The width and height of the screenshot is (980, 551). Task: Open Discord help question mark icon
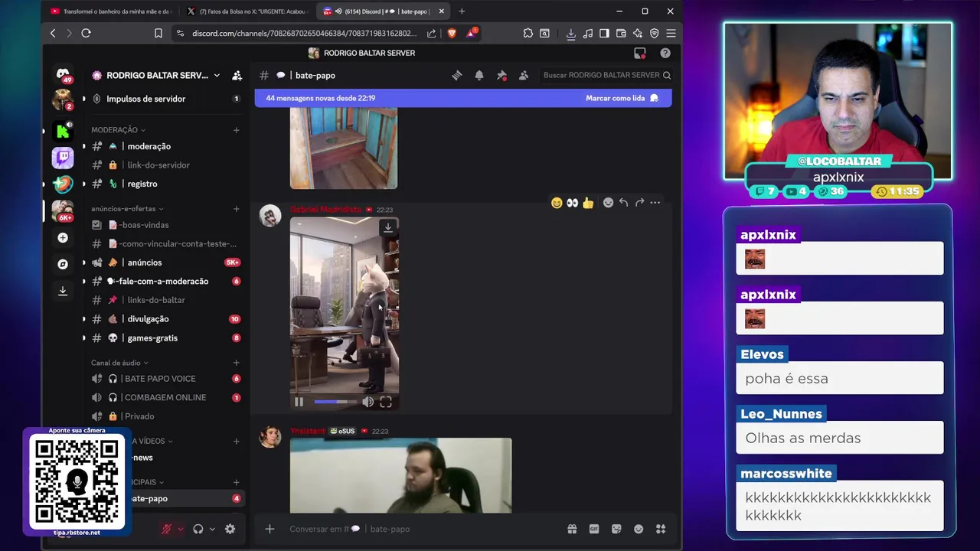click(x=665, y=53)
